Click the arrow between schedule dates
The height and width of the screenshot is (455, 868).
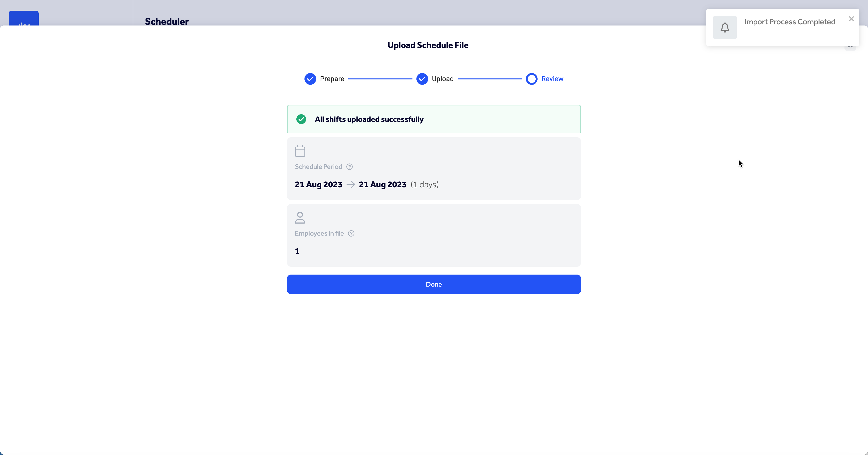(x=350, y=185)
